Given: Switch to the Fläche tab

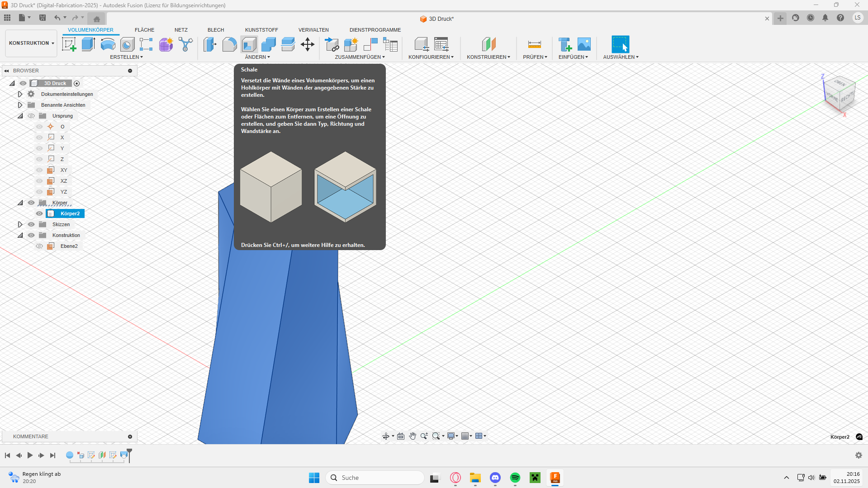Looking at the screenshot, I should (x=144, y=30).
